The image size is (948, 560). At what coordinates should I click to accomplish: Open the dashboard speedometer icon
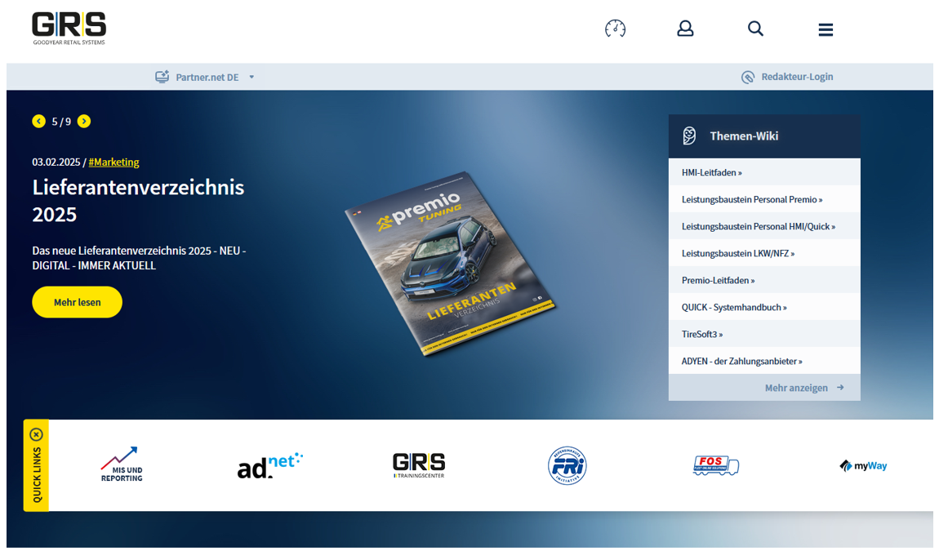click(615, 29)
